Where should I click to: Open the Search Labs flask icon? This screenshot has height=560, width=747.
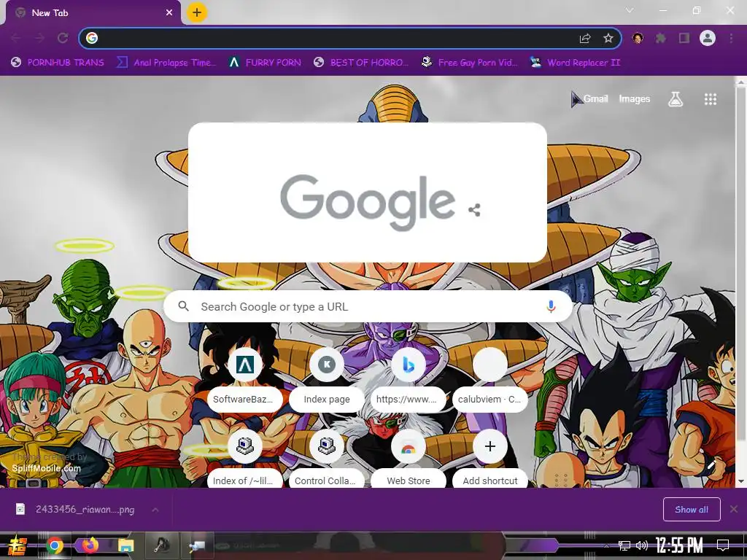pos(676,99)
